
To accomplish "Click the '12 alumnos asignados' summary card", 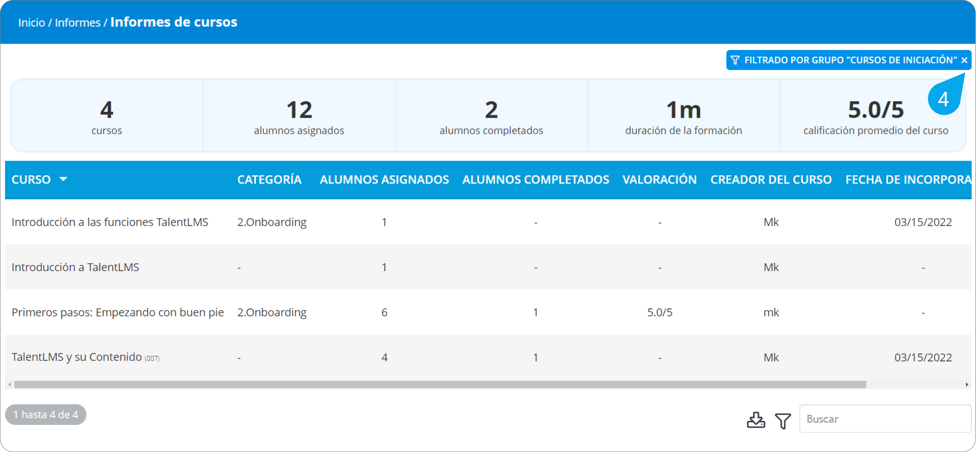I will (299, 116).
